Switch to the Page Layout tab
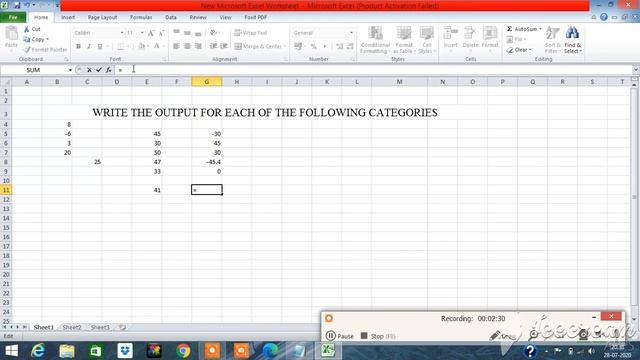The width and height of the screenshot is (640, 360). coord(102,17)
